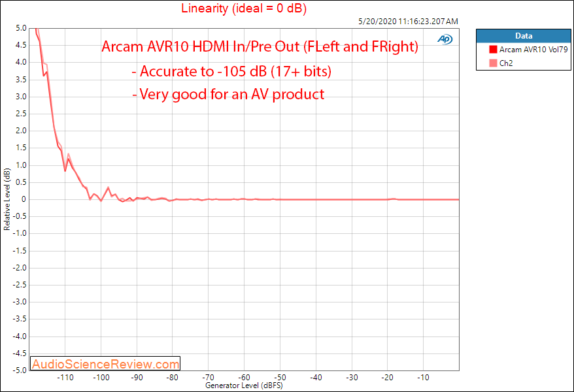Click the -4.0 y-axis tick label
Viewport: 574px width, 392px height.
point(20,336)
